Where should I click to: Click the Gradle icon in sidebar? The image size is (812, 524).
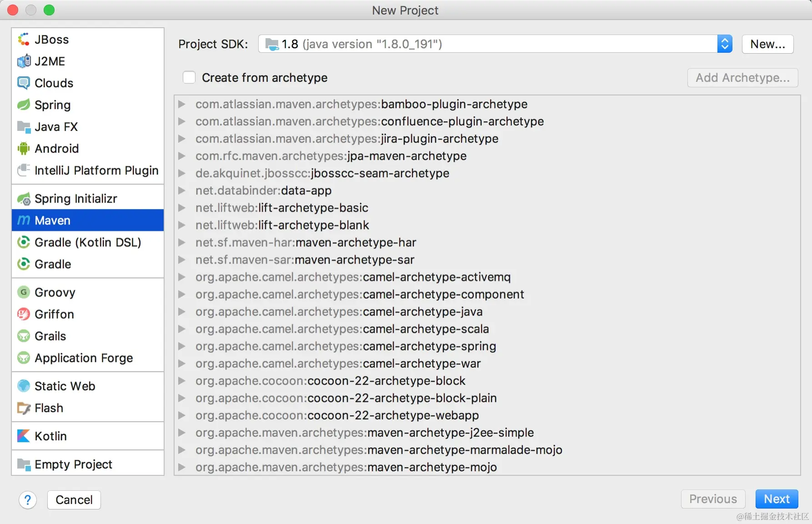pyautogui.click(x=24, y=264)
